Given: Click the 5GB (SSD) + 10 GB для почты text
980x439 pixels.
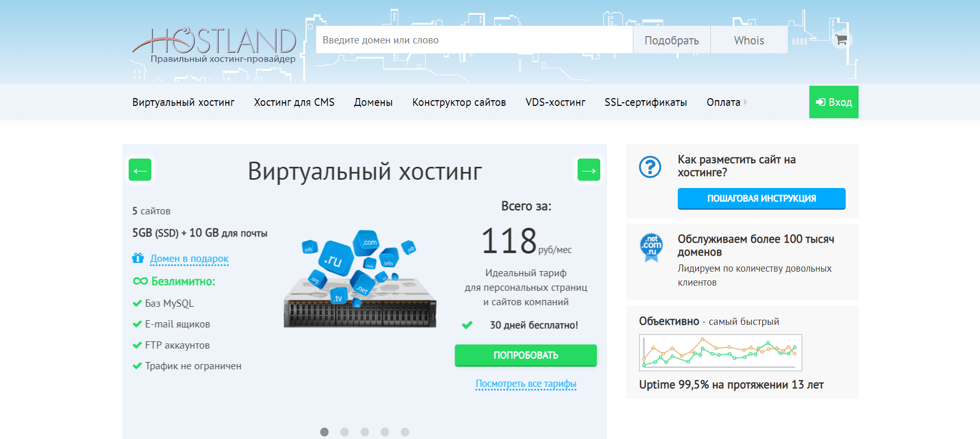Looking at the screenshot, I should pos(199,233).
